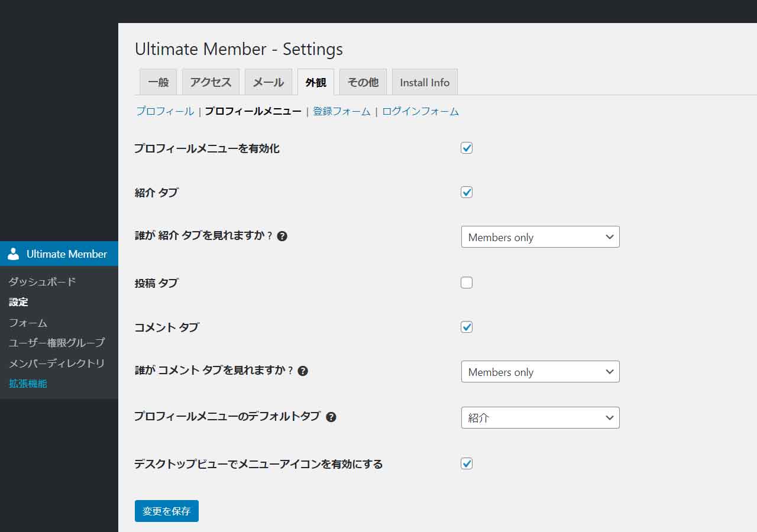
Task: Click the Ultimate Member sidebar menu heading
Action: pos(59,254)
